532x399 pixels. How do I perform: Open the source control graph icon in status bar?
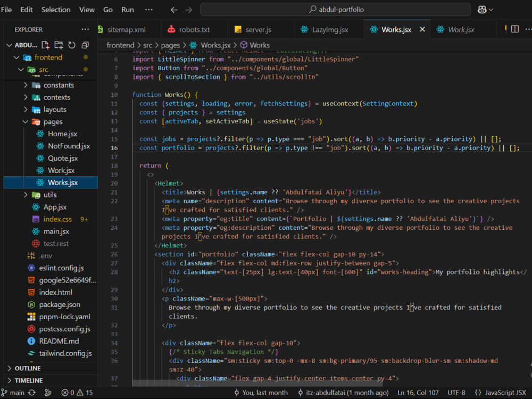pos(48,393)
